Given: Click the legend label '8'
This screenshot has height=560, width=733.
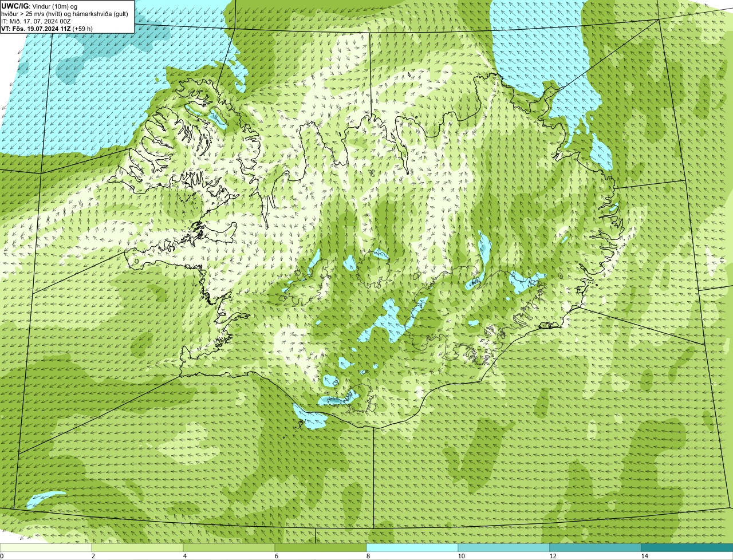Looking at the screenshot, I should [x=368, y=556].
